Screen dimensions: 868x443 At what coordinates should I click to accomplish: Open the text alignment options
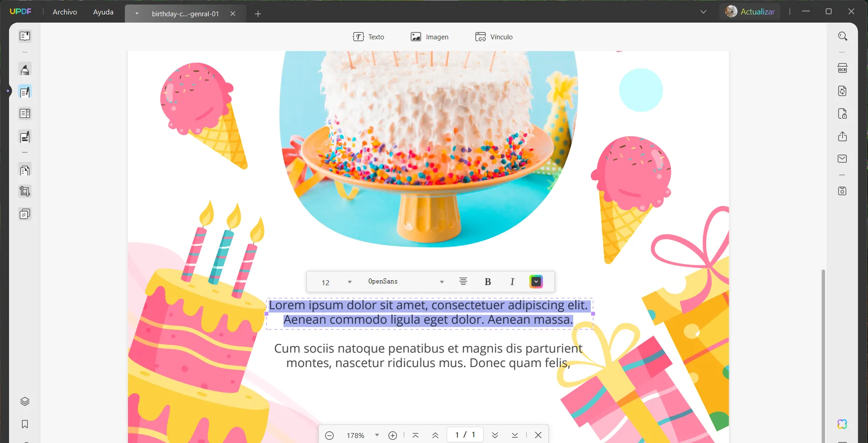(x=463, y=282)
